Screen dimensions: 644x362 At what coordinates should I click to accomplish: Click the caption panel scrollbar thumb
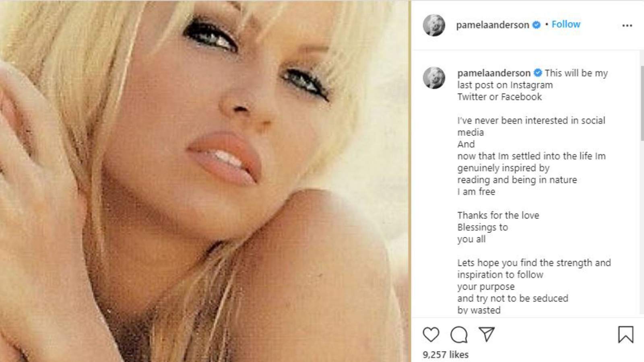click(x=642, y=103)
